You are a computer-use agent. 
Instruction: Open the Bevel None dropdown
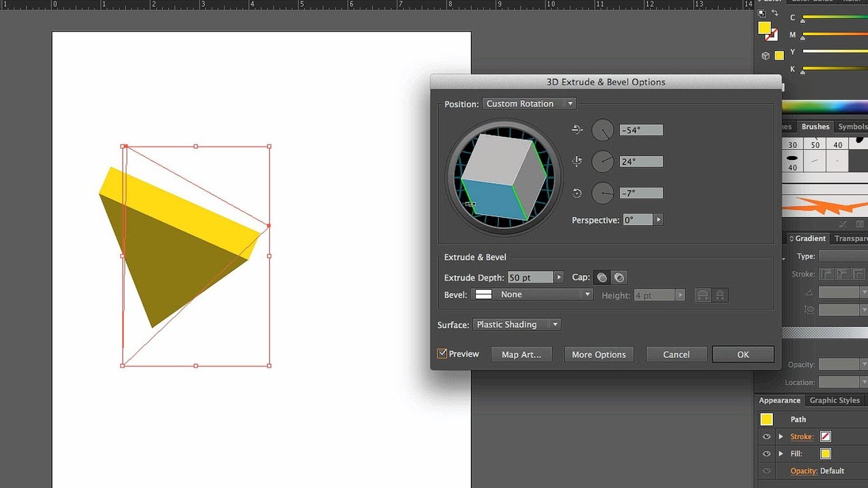[532, 294]
